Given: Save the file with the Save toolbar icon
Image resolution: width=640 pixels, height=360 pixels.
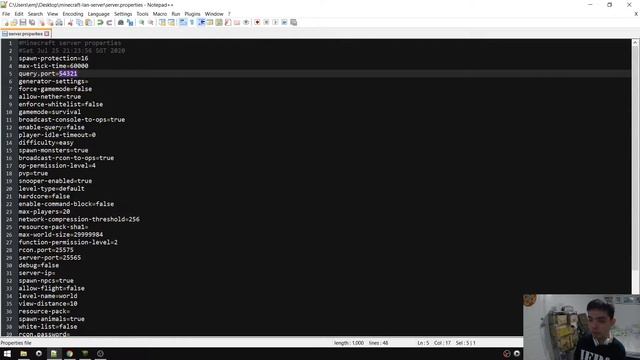Looking at the screenshot, I should (x=23, y=22).
